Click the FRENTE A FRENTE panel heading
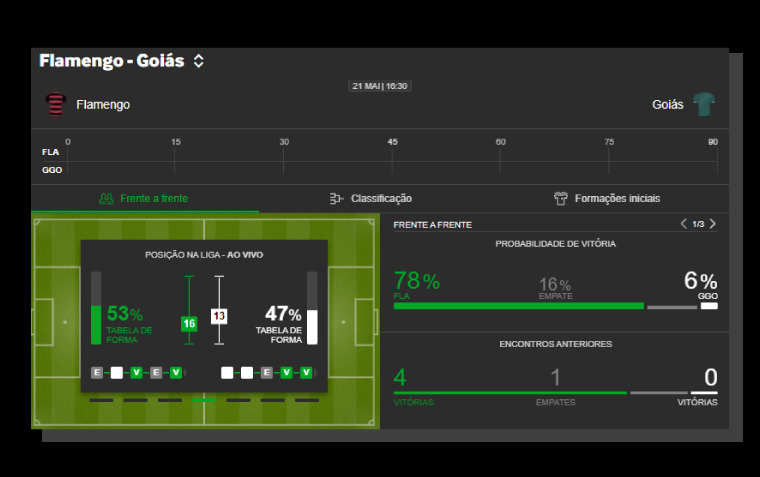 click(432, 225)
